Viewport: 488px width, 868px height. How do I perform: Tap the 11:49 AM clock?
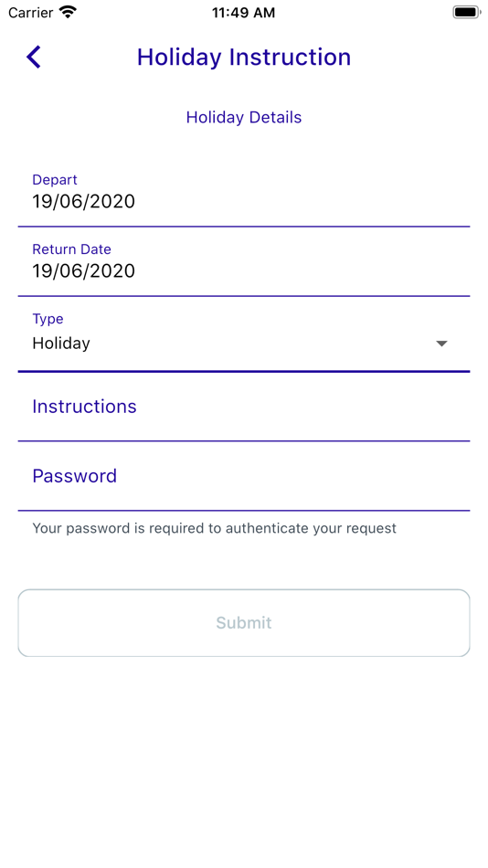click(x=244, y=13)
